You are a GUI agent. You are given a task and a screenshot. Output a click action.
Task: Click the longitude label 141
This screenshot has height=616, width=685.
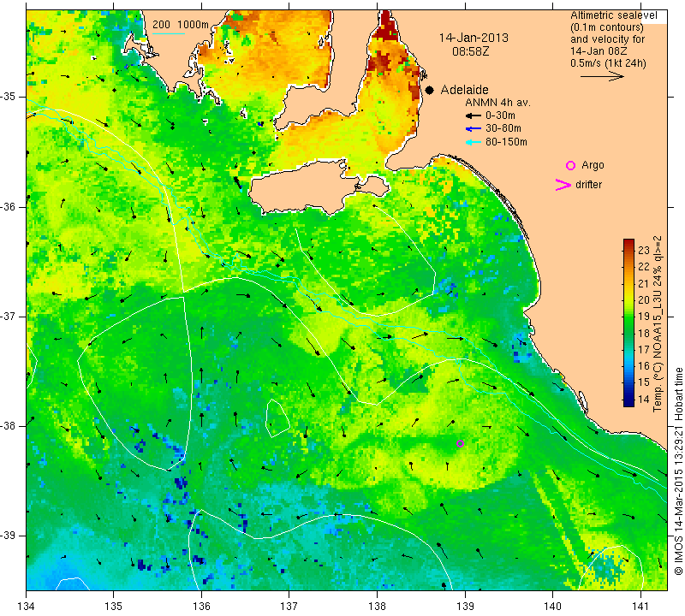(x=640, y=606)
